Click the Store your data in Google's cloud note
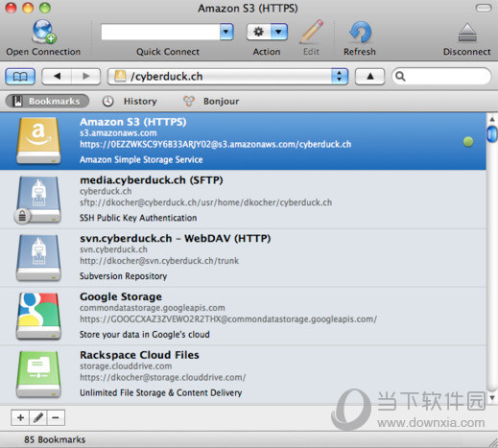The width and height of the screenshot is (498, 448). pyautogui.click(x=145, y=335)
